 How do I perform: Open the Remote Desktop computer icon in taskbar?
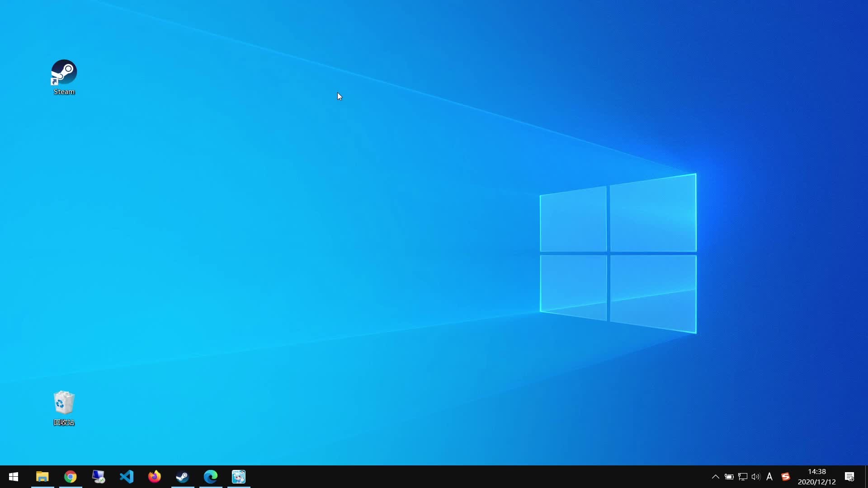(99, 477)
